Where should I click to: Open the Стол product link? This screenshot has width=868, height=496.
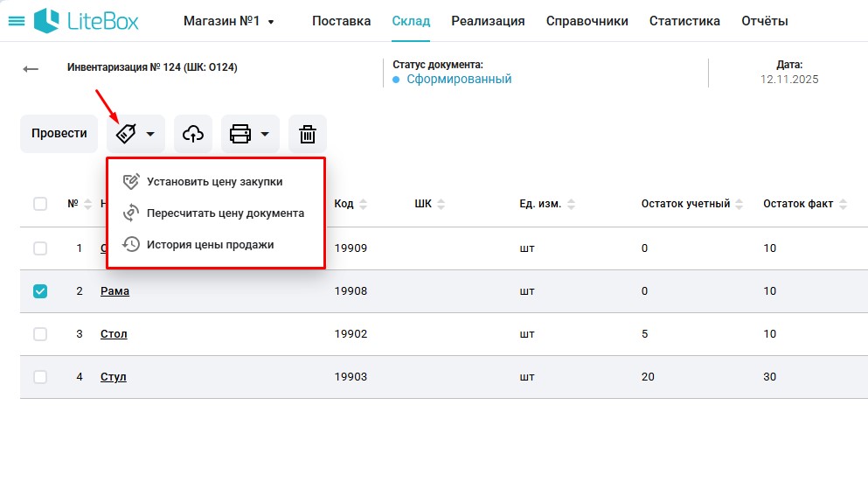[x=114, y=334]
